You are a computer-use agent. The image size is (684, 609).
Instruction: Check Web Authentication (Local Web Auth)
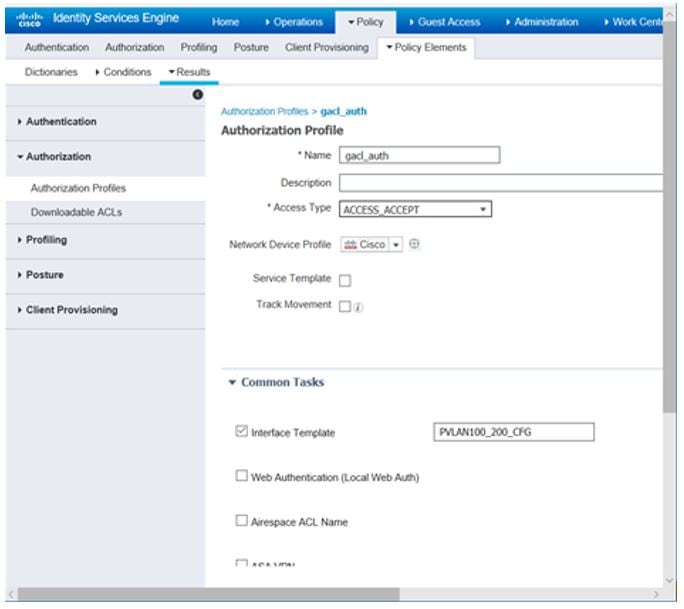(x=241, y=476)
